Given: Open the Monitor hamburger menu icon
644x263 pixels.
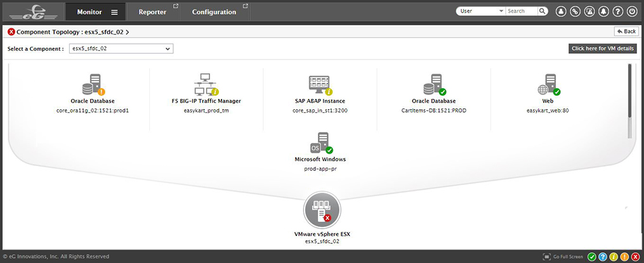Looking at the screenshot, I should pos(115,12).
